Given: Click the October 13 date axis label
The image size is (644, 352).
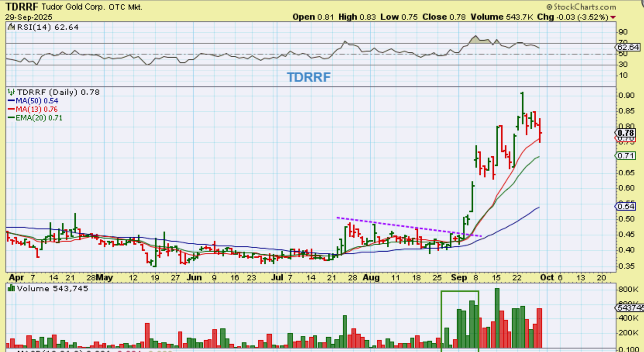Looking at the screenshot, I should point(580,278).
